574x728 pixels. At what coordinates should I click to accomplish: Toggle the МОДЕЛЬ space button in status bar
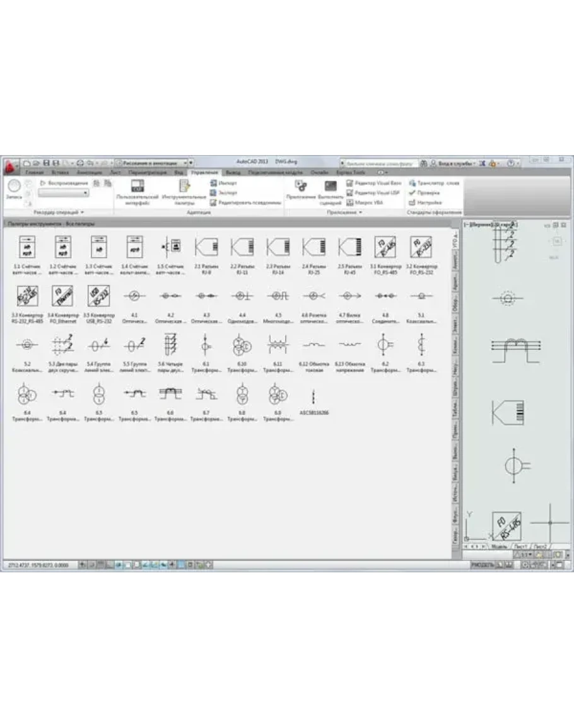[x=483, y=565]
